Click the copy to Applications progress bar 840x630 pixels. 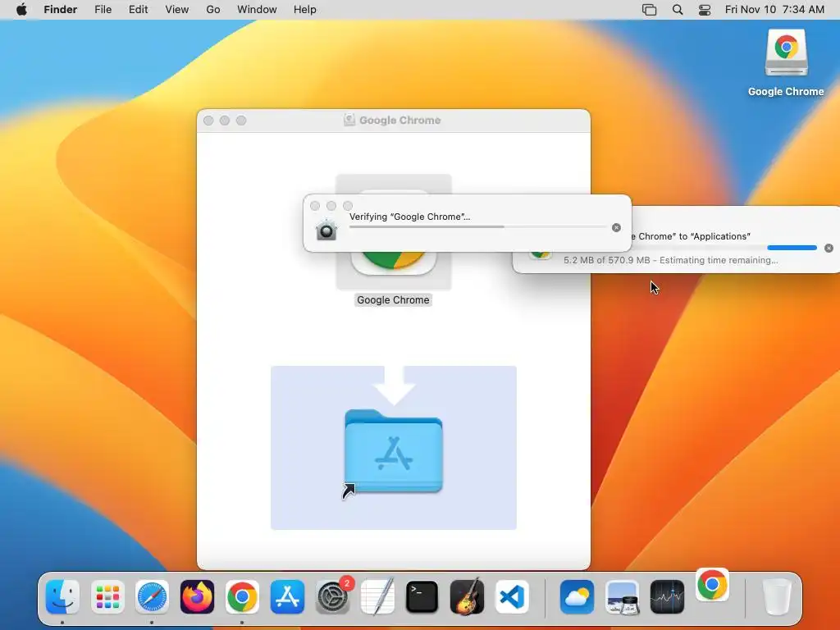724,248
